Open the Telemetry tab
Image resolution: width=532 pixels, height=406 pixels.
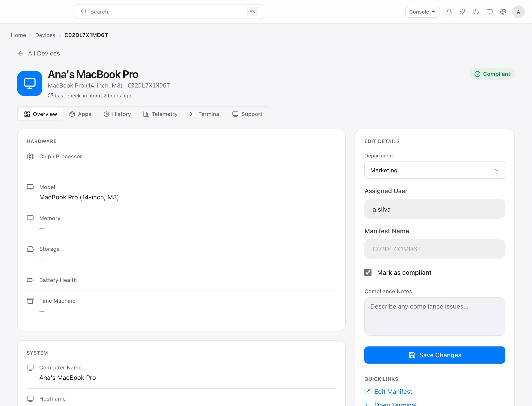pyautogui.click(x=160, y=114)
